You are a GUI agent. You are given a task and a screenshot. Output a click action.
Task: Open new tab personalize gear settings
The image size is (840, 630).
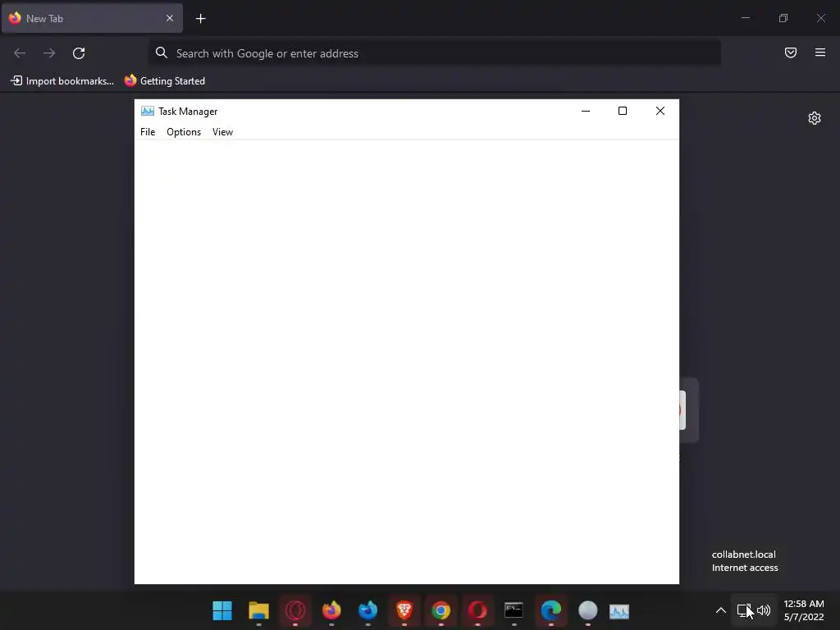point(815,118)
